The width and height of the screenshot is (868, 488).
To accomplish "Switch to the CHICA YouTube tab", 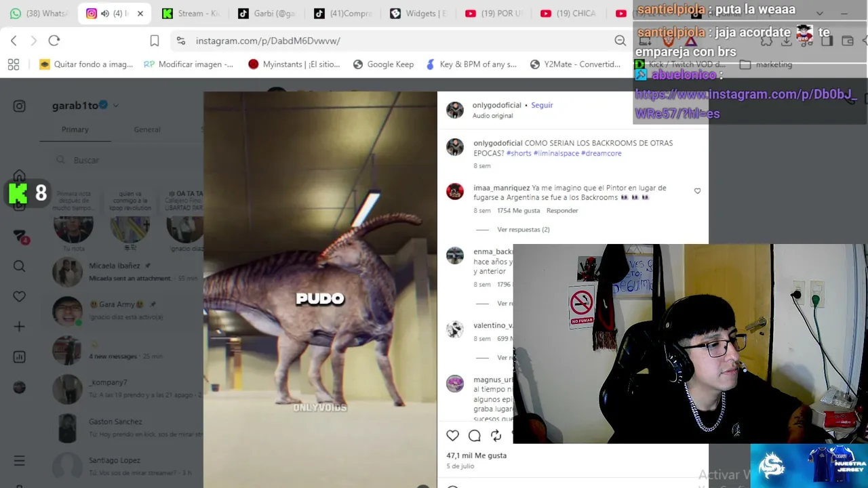I will [x=570, y=14].
